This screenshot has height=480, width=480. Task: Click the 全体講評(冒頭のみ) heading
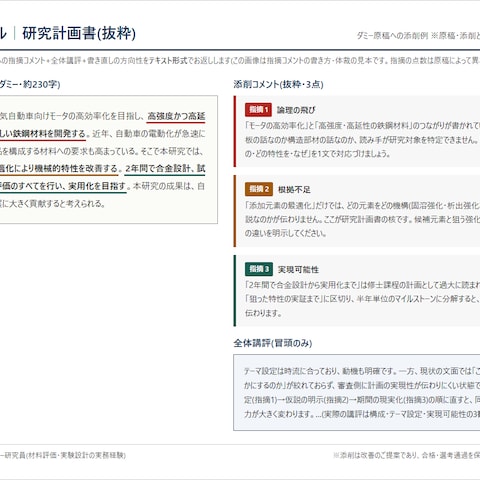(x=273, y=343)
